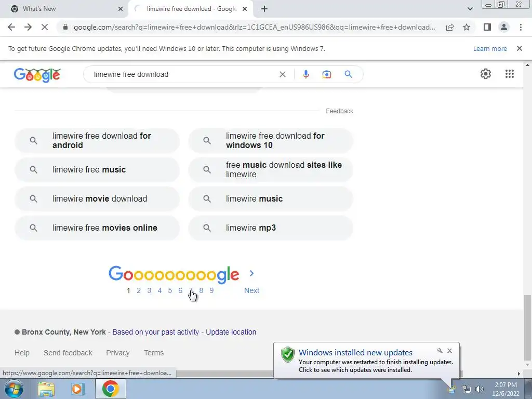Click the pagination right chevron arrow

[x=251, y=273]
